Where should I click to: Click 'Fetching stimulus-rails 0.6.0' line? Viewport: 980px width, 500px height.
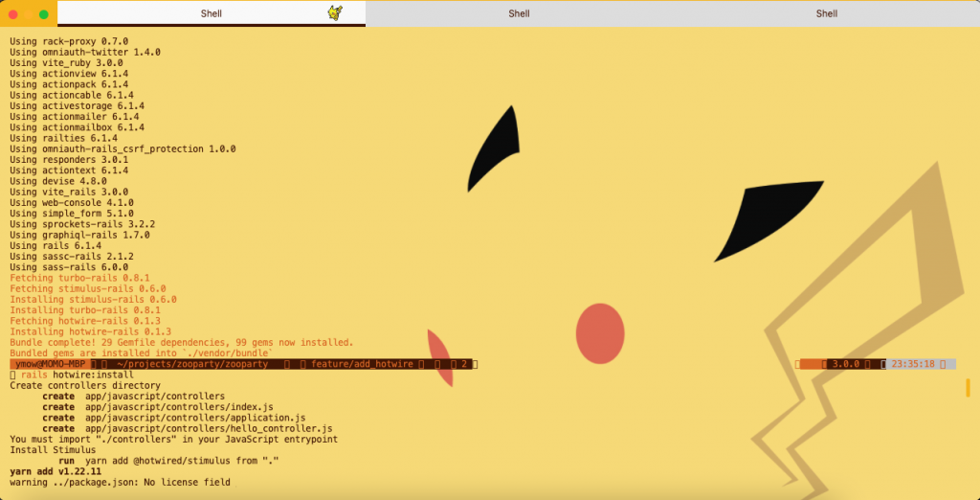[x=87, y=288]
